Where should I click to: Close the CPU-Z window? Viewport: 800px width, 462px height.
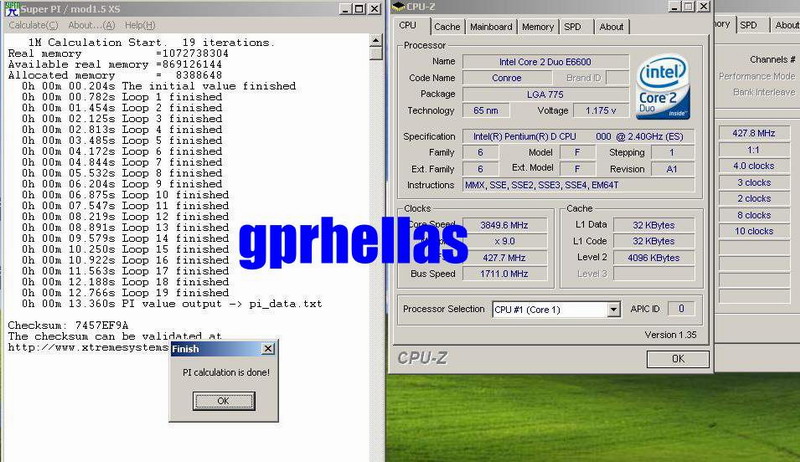(703, 6)
